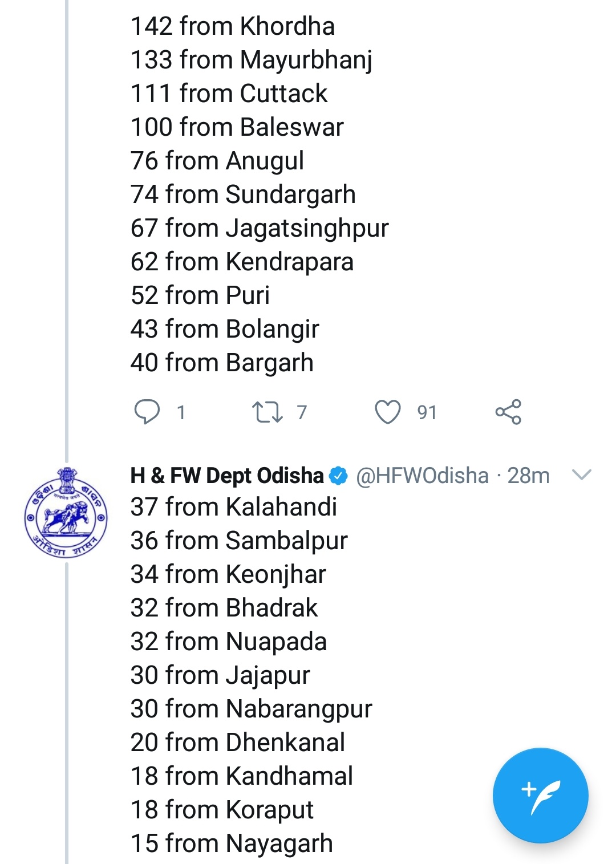Click the blue verified badge

point(339,476)
